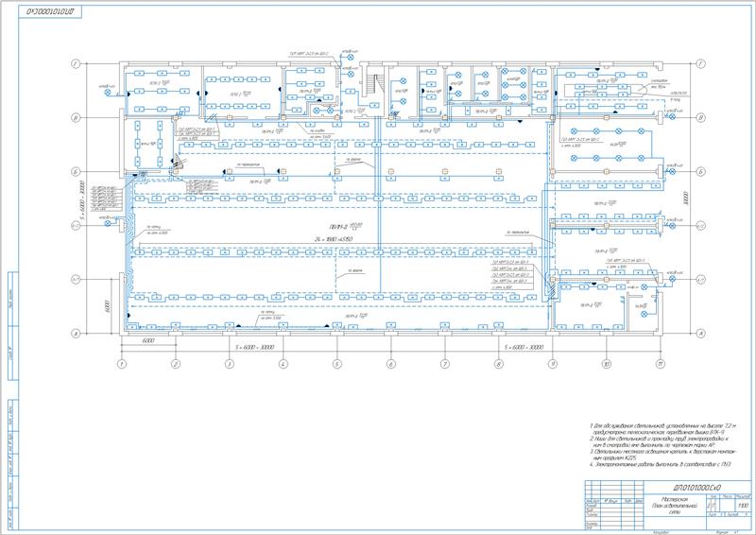Pick left-side axis bubble Б
Screen dimensions: 756x535
coord(76,171)
